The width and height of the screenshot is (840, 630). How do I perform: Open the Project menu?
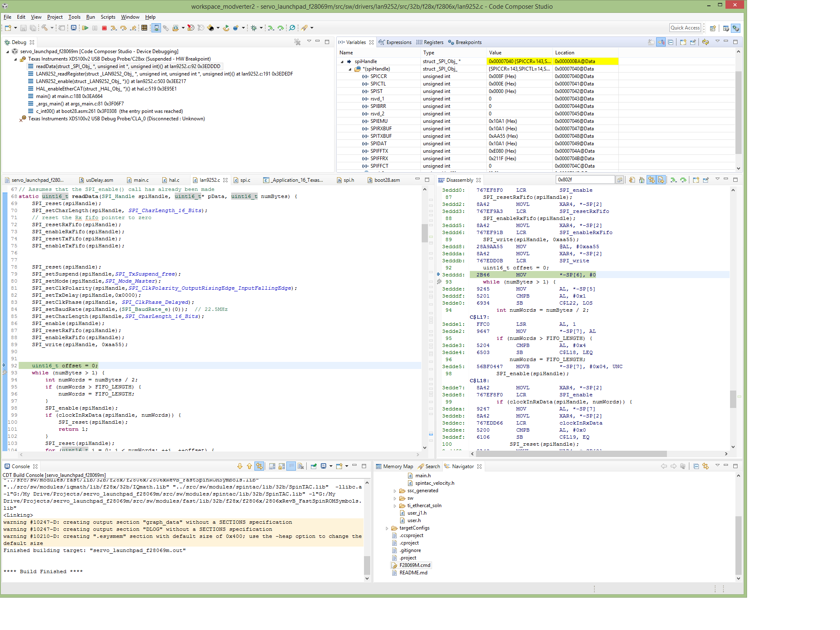(55, 17)
